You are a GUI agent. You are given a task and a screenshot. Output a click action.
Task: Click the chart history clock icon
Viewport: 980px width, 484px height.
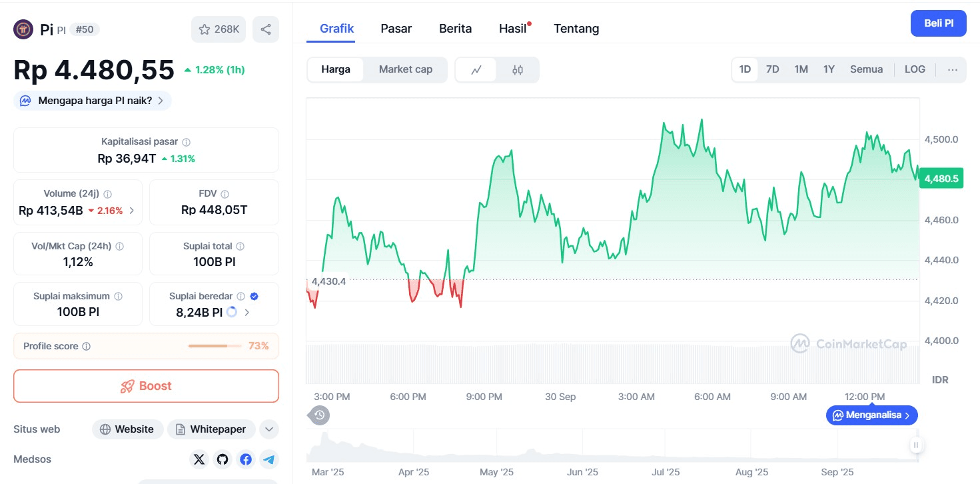pyautogui.click(x=318, y=415)
